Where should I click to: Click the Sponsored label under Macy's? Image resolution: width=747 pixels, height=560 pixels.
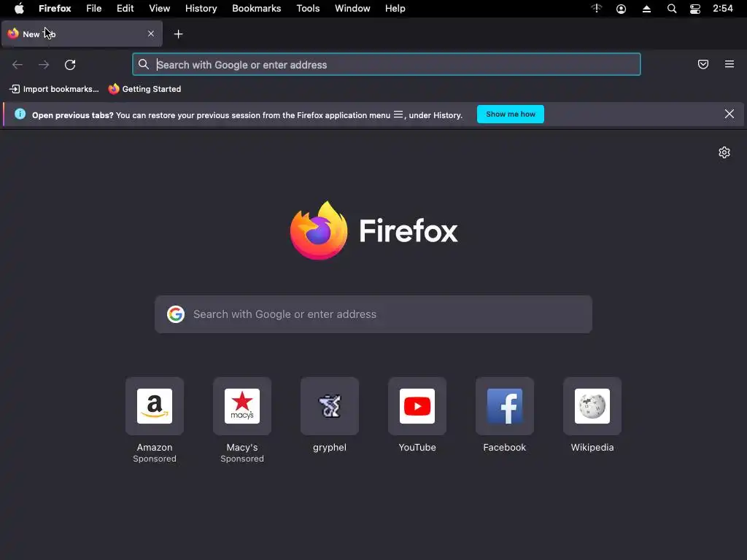[242, 459]
